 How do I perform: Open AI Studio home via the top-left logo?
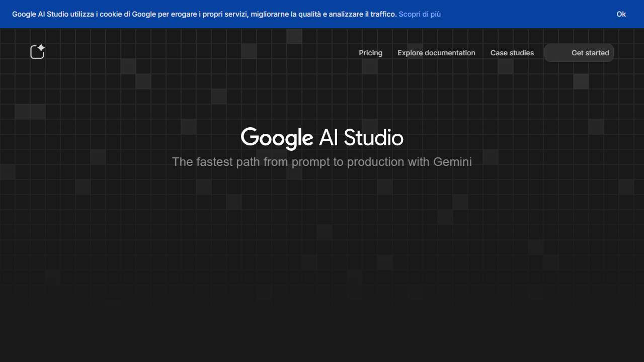pos(37,51)
